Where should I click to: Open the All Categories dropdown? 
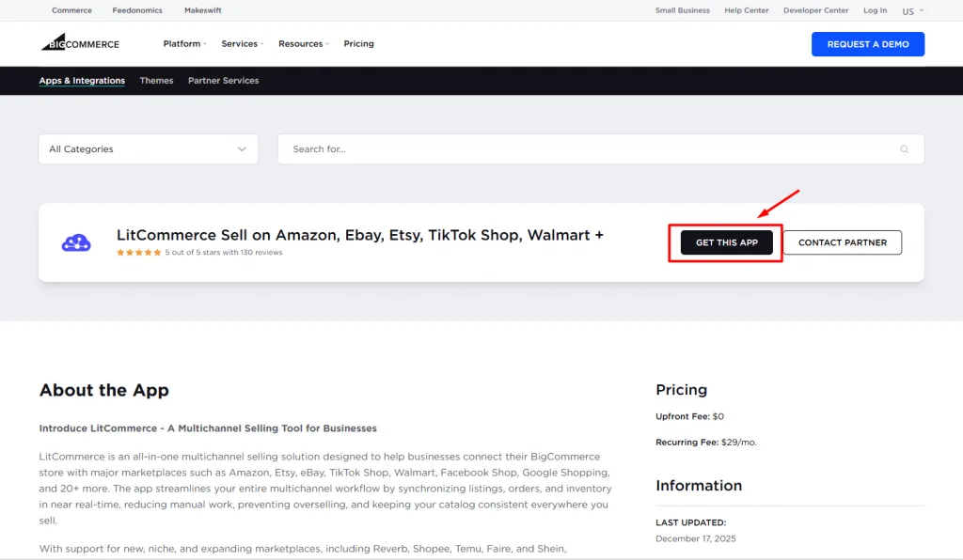[x=148, y=148]
